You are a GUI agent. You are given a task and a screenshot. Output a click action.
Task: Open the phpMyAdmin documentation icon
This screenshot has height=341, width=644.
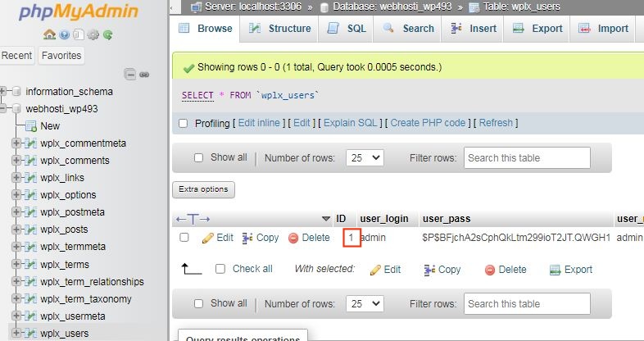[79, 35]
